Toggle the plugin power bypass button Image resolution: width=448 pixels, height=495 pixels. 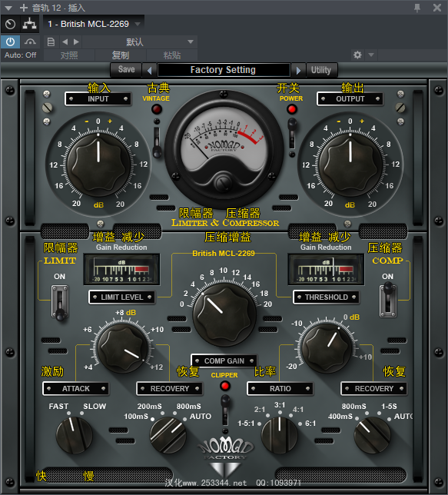click(x=10, y=42)
